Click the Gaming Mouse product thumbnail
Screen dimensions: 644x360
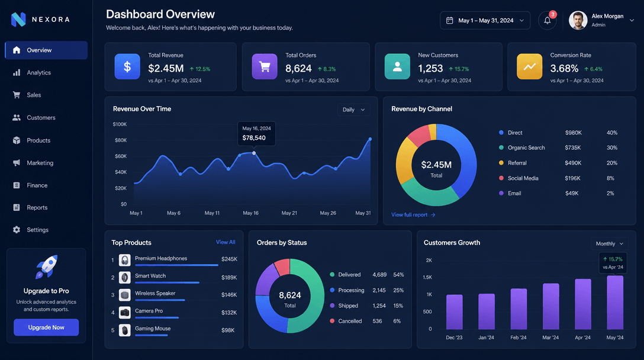click(125, 330)
